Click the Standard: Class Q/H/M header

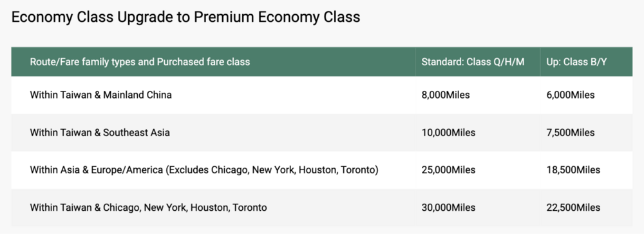[473, 62]
